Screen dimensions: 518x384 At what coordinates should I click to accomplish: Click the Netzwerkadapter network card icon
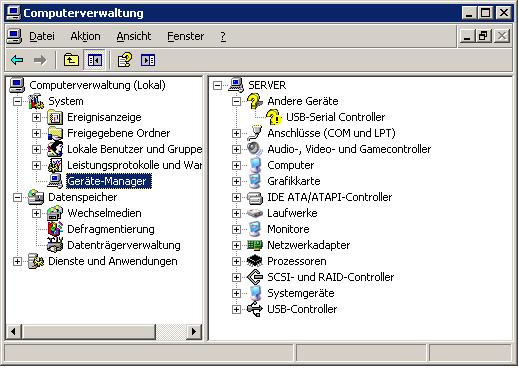tap(255, 245)
